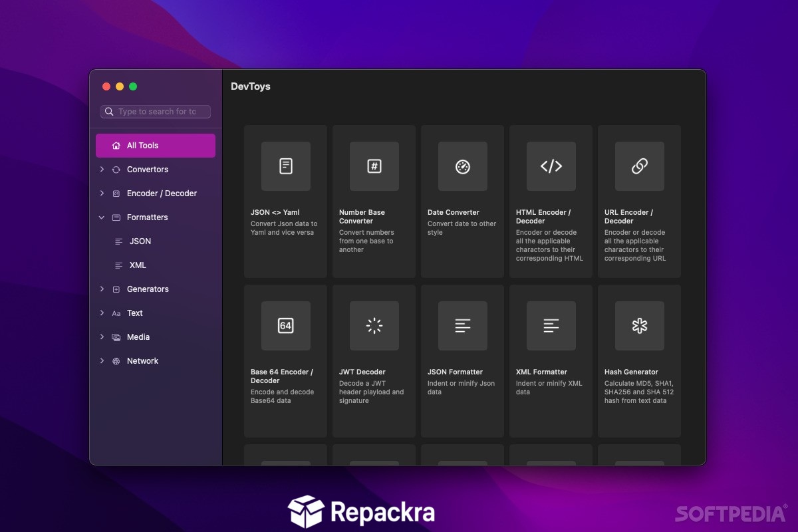This screenshot has width=798, height=532.
Task: Expand the Generators category chevron
Action: [102, 289]
